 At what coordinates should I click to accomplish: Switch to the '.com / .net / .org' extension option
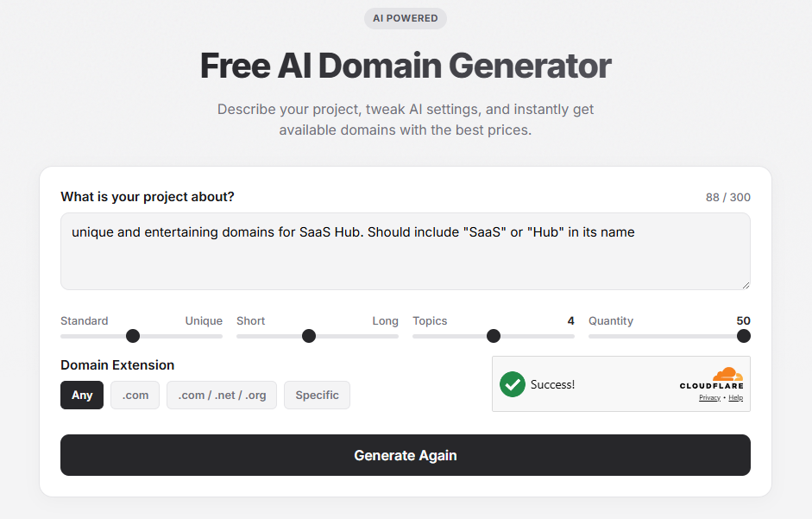point(222,395)
